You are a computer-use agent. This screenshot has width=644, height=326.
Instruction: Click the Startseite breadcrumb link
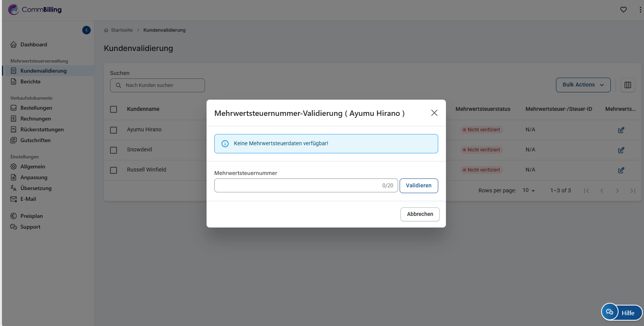pyautogui.click(x=122, y=30)
